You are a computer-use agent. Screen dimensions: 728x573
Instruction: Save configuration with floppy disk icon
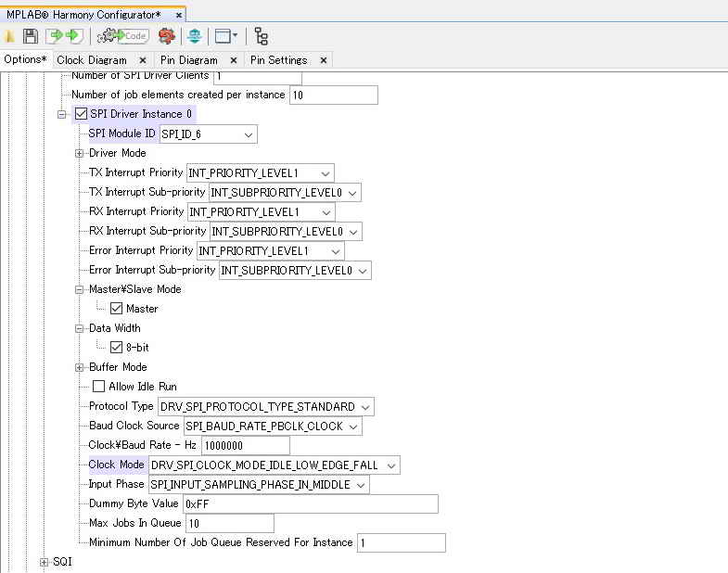coord(31,36)
